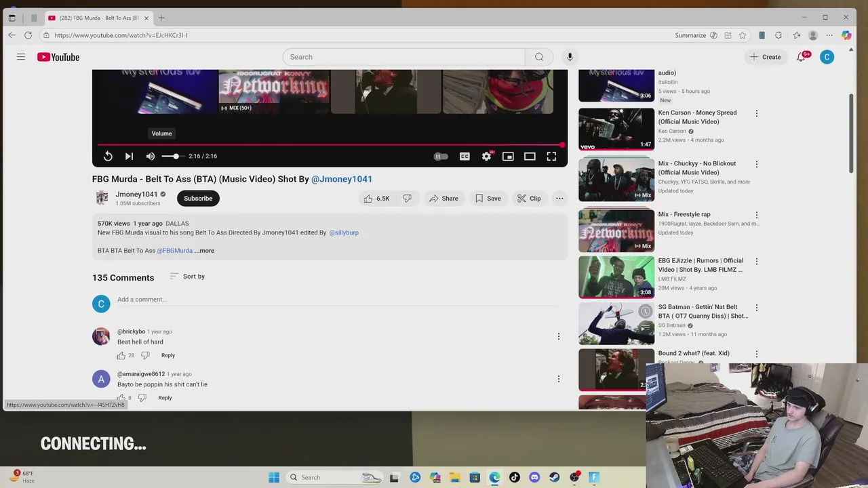868x488 pixels.
Task: Open SG Batman video options menu
Action: (x=757, y=308)
